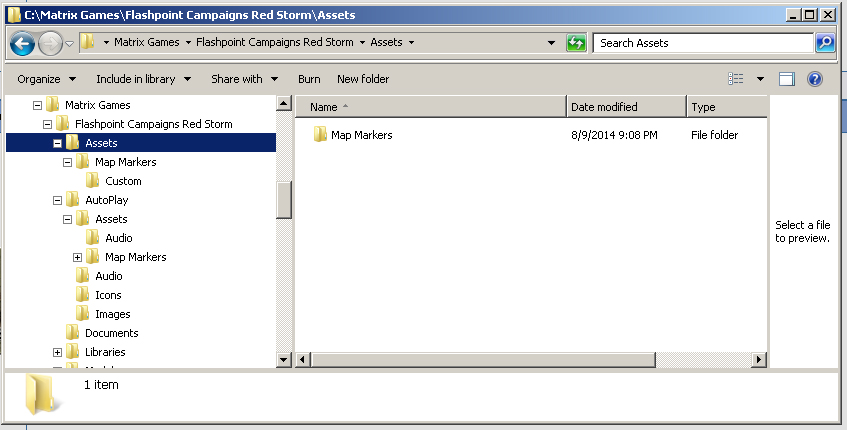This screenshot has height=430, width=847.
Task: Click the Burn toolbar button
Action: tap(309, 79)
